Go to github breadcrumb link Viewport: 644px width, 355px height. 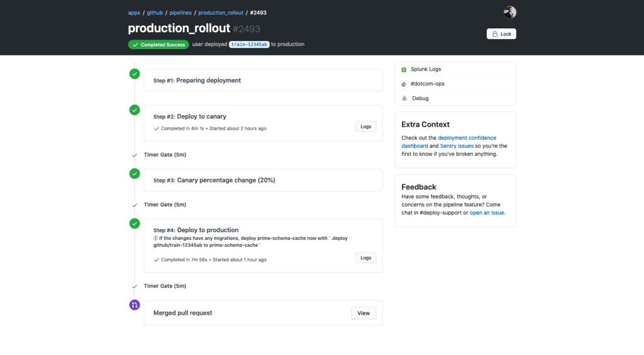155,13
